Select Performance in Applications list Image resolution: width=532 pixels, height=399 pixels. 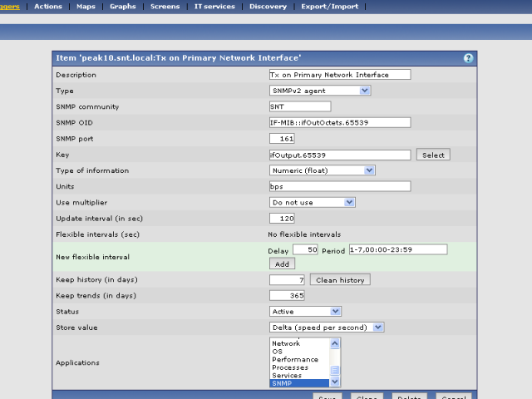click(x=300, y=359)
